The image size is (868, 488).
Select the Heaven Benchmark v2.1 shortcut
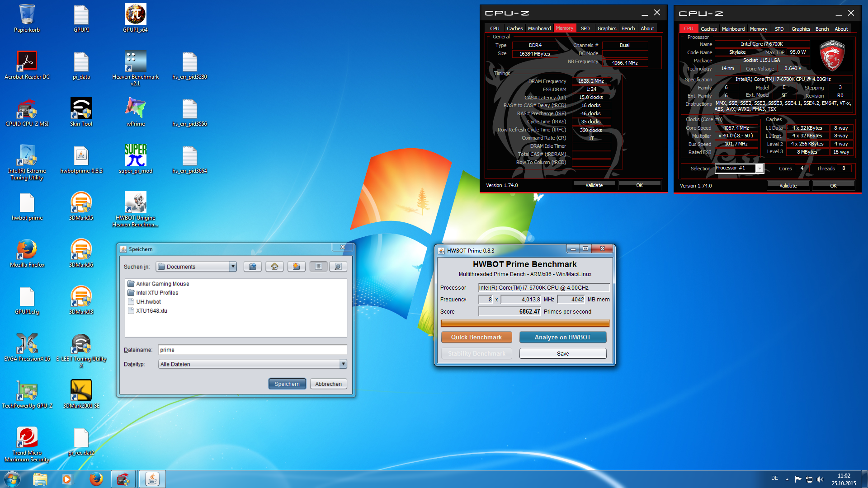[135, 68]
